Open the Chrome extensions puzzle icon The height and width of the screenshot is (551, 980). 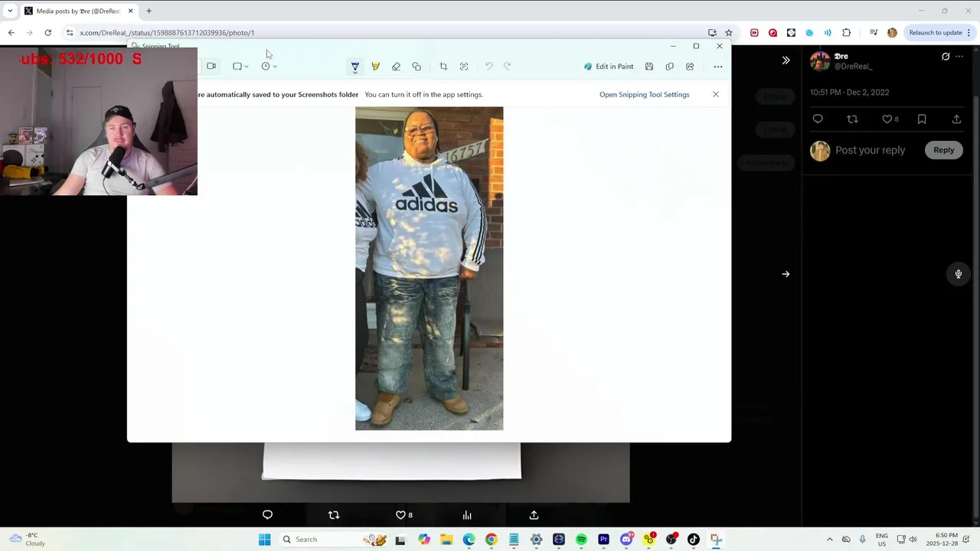click(x=846, y=33)
